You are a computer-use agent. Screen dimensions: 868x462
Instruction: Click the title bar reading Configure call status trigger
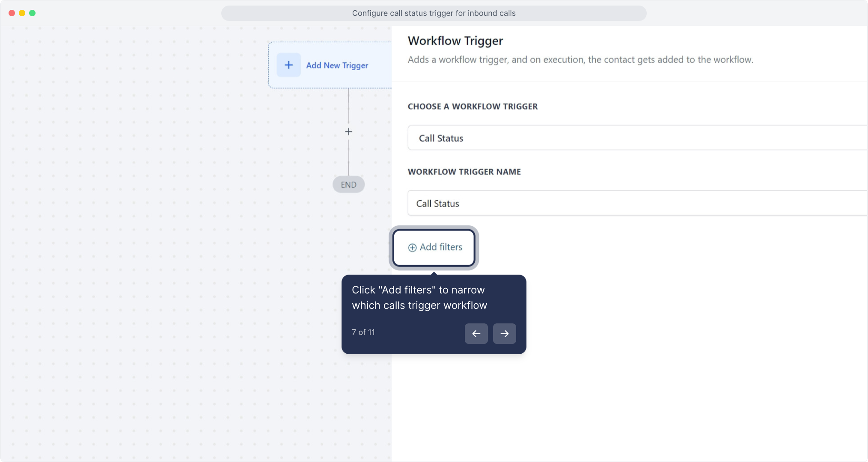click(434, 13)
